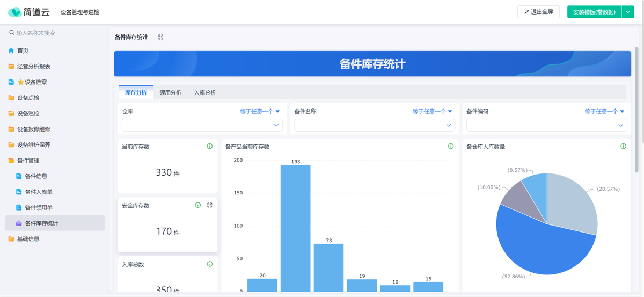Click the expand icon on 安全库存数 card

pos(210,205)
